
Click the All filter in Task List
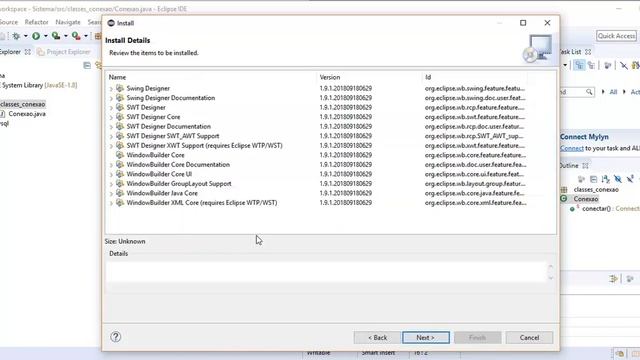coord(613,92)
